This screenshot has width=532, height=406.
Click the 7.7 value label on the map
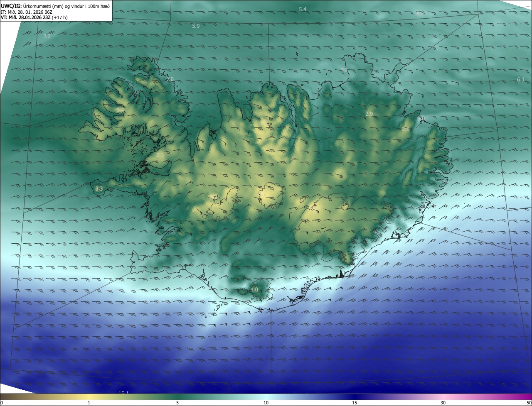(344, 71)
